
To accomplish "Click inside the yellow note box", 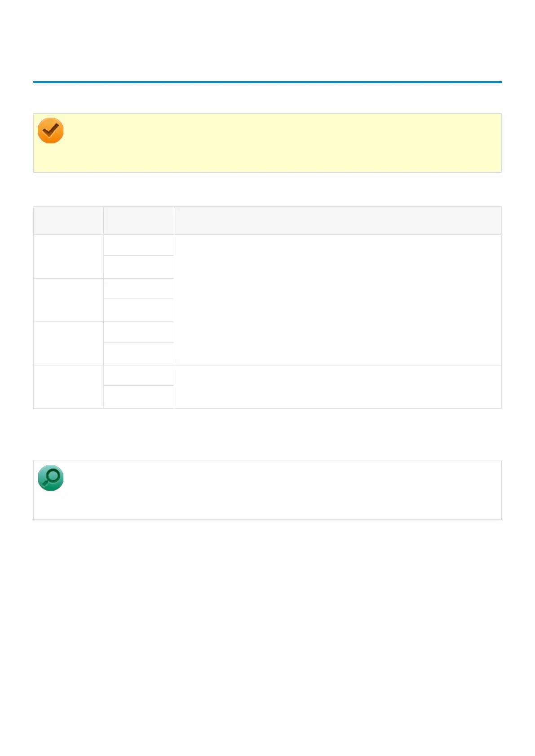I will [x=279, y=143].
